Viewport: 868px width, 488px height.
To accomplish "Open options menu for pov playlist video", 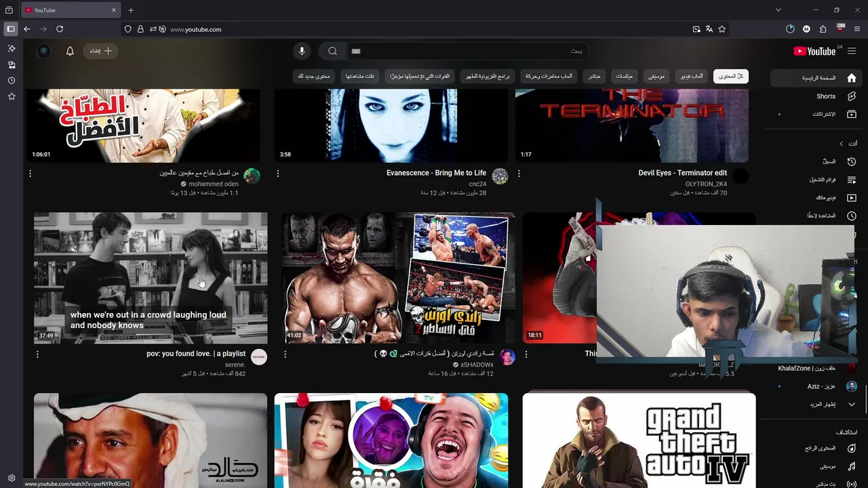I will click(x=37, y=354).
